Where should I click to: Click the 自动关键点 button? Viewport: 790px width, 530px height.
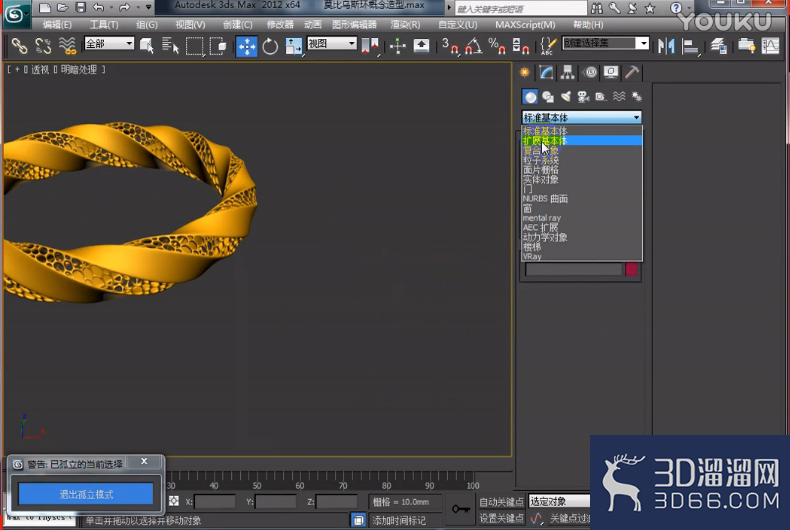coord(501,502)
